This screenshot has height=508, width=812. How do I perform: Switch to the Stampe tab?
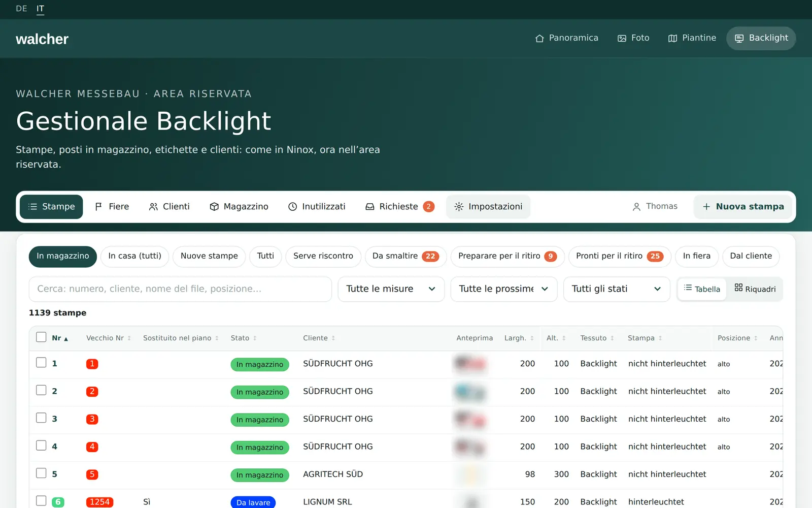coord(51,207)
